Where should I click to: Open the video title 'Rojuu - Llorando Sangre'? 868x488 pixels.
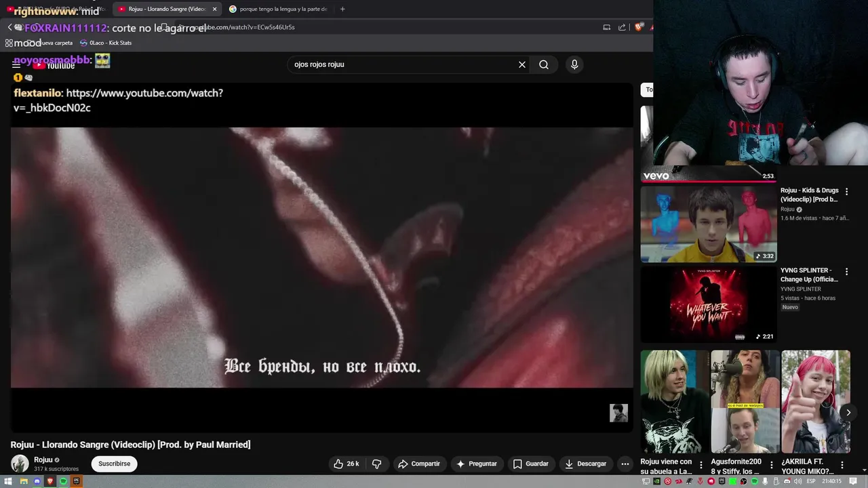click(x=130, y=445)
